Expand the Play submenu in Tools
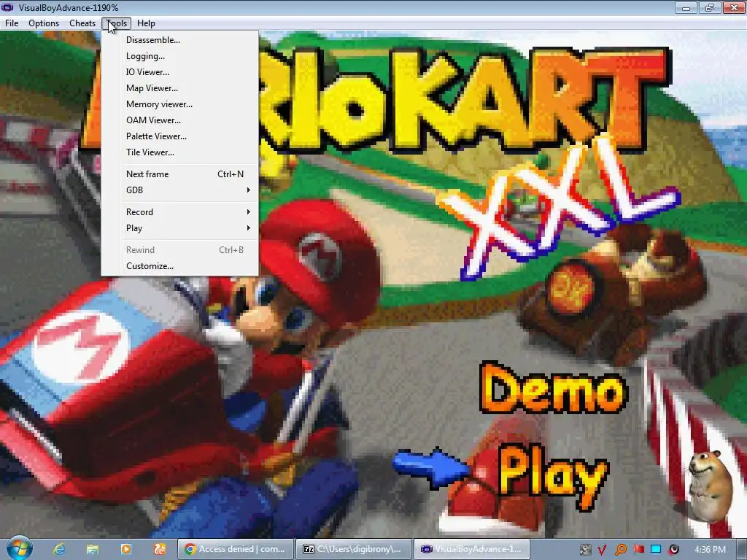 (x=179, y=228)
